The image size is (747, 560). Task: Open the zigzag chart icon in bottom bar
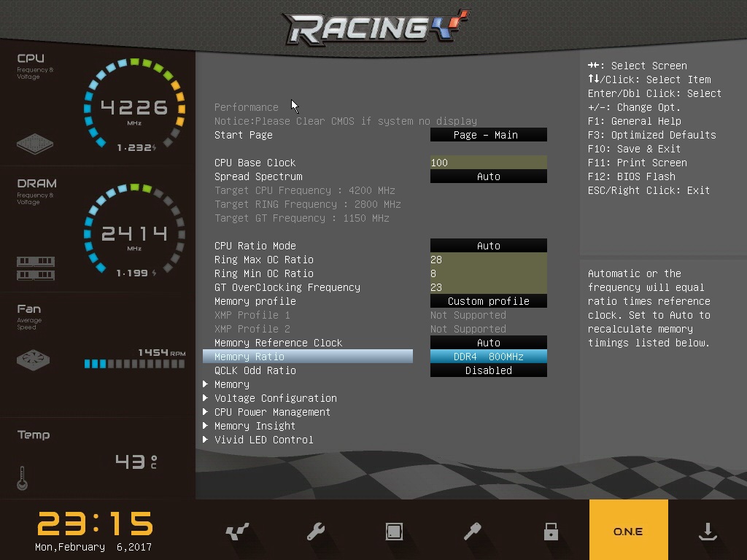pyautogui.click(x=237, y=531)
